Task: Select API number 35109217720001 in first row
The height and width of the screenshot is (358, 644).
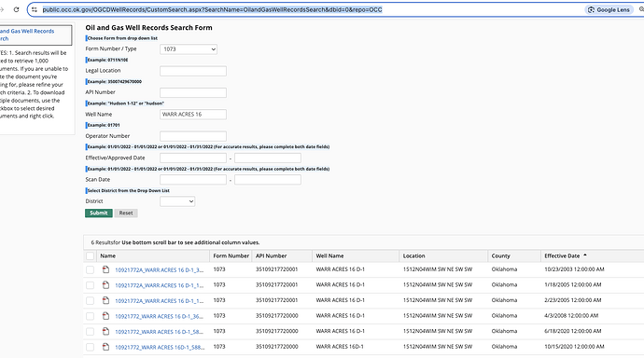Action: click(x=277, y=269)
